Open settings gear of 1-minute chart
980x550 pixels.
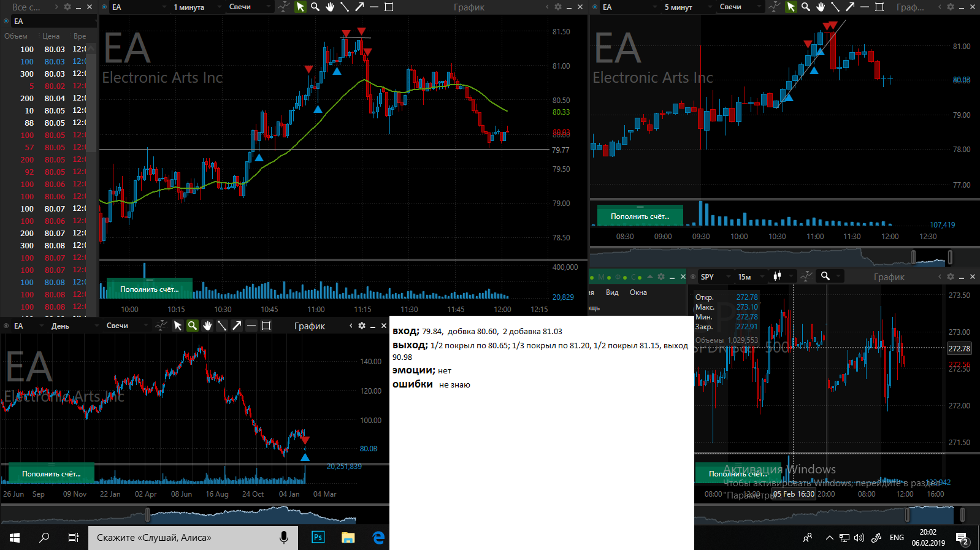click(x=558, y=7)
